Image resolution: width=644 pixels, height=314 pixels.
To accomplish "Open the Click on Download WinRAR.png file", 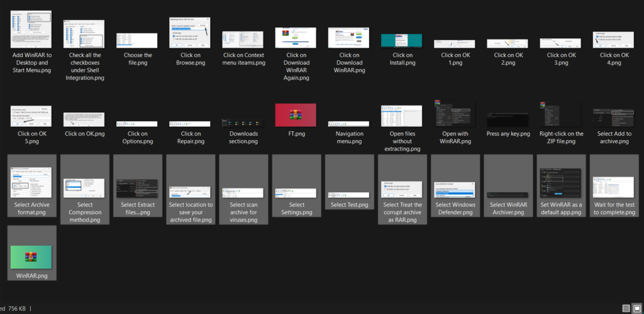I will click(x=348, y=36).
